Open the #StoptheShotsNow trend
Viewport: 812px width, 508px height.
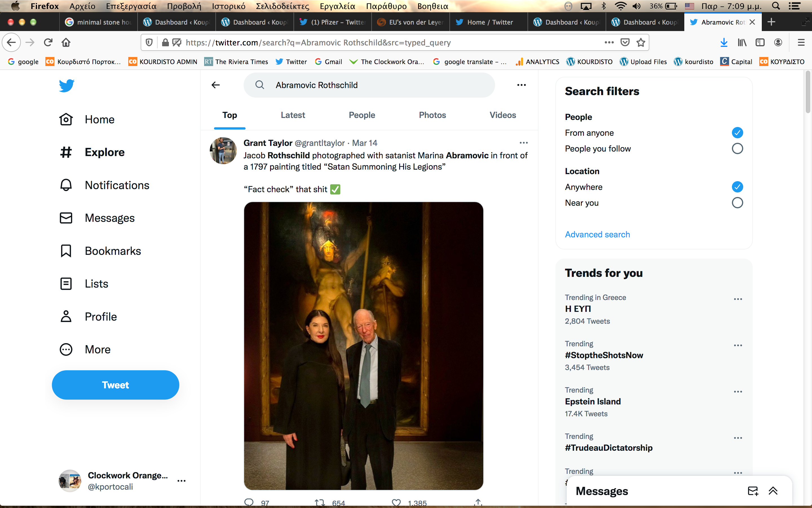pyautogui.click(x=604, y=355)
